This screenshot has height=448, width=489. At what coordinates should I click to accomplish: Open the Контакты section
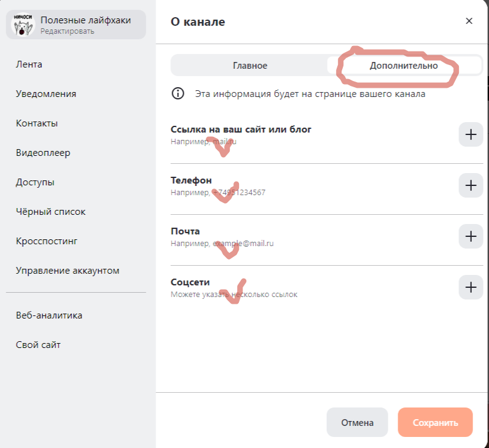pyautogui.click(x=37, y=123)
